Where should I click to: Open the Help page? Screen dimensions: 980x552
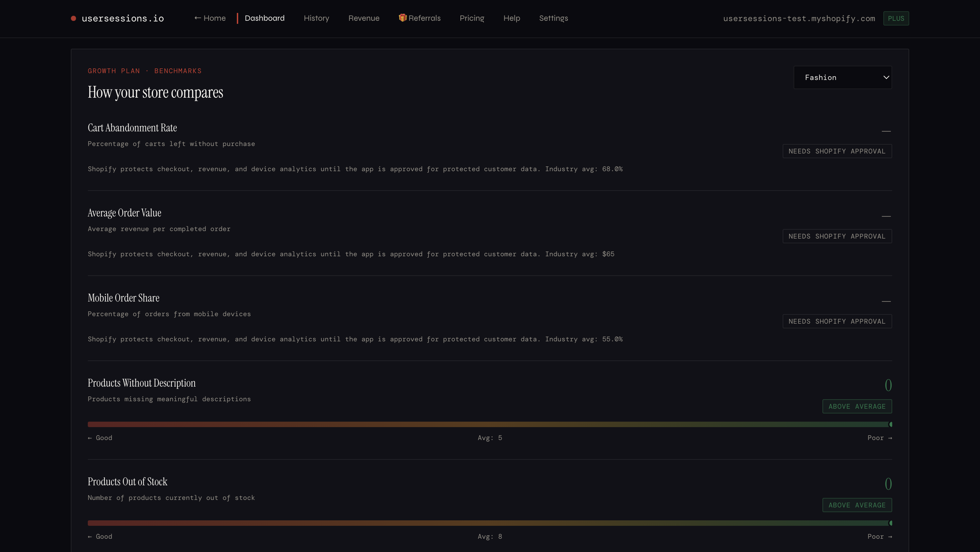(x=512, y=18)
